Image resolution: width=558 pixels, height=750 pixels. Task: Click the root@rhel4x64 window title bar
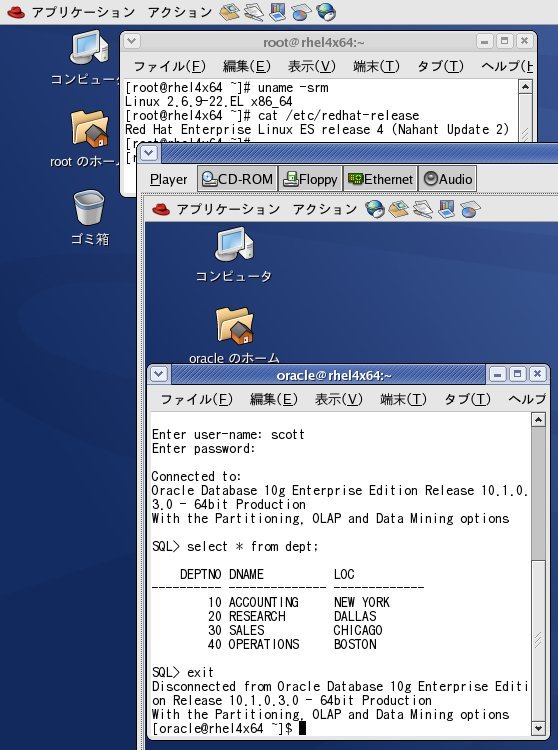(x=314, y=42)
